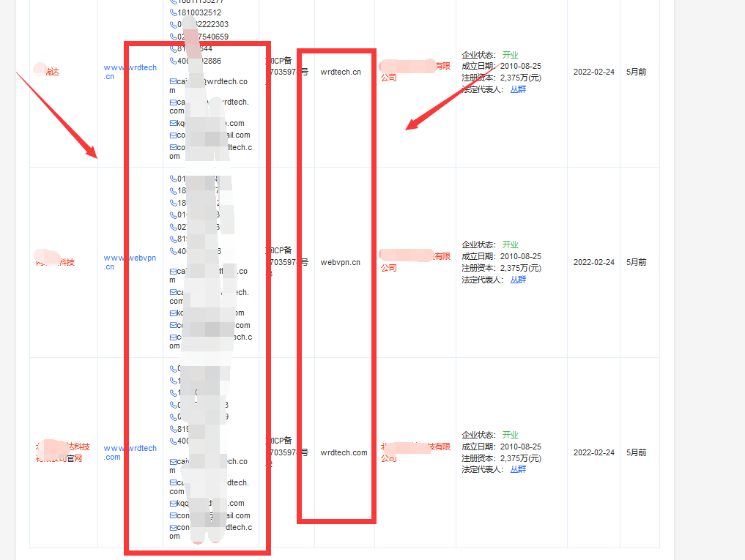Click phone icon beside 1810032512
Screen dimensions: 745x560
click(174, 13)
